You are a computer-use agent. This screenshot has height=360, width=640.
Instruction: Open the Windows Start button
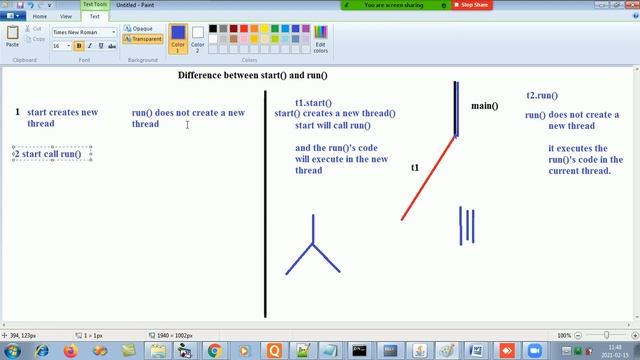coord(12,351)
